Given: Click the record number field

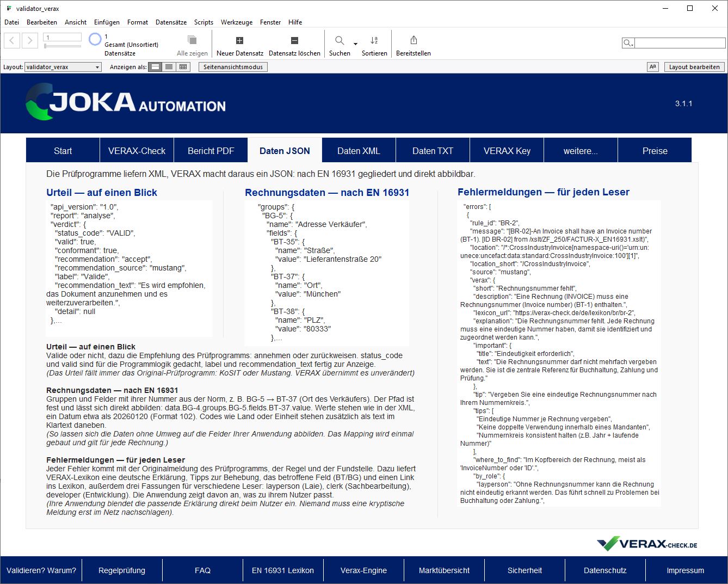Looking at the screenshot, I should (x=63, y=37).
